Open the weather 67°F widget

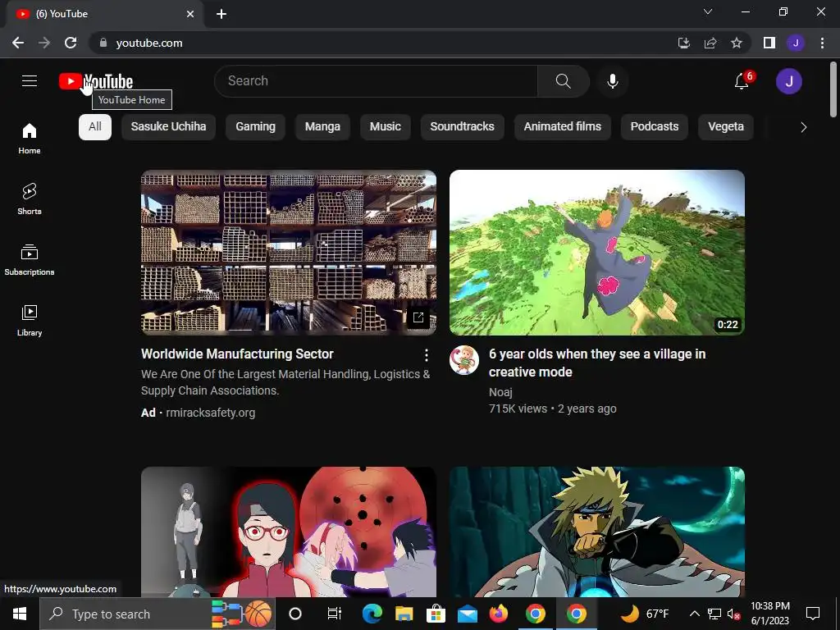[645, 614]
